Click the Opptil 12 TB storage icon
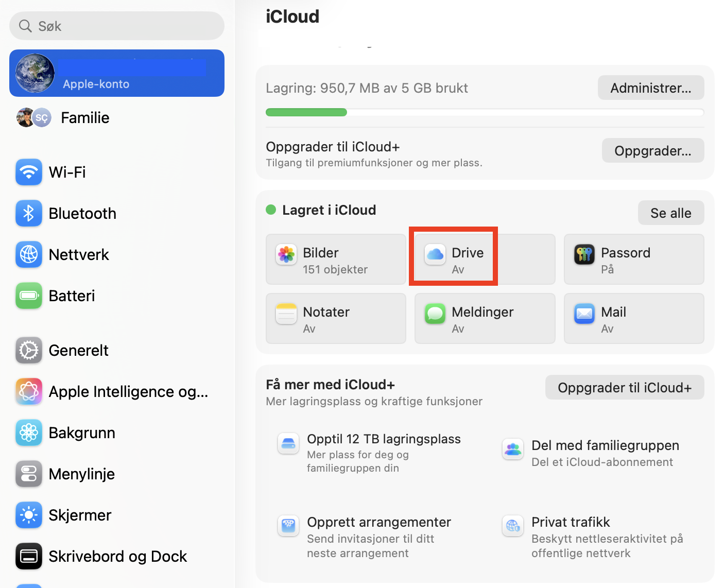 tap(288, 443)
